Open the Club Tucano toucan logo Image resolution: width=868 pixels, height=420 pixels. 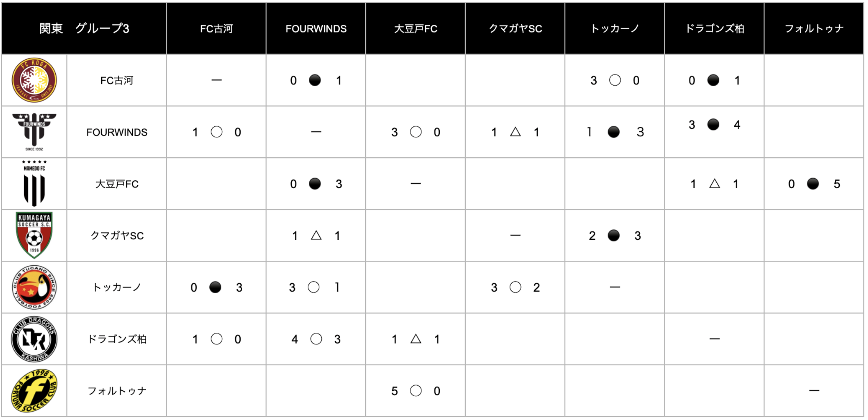tap(34, 287)
